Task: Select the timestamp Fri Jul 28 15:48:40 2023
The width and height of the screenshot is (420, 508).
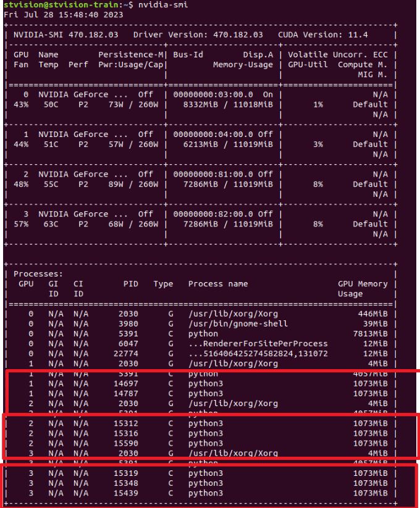Action: [x=63, y=15]
